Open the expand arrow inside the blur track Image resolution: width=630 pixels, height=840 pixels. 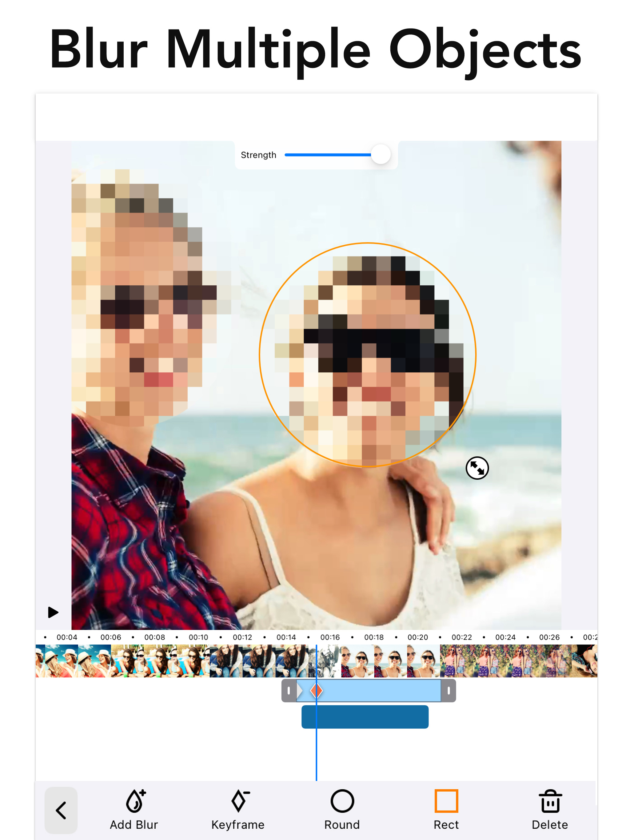coord(300,690)
